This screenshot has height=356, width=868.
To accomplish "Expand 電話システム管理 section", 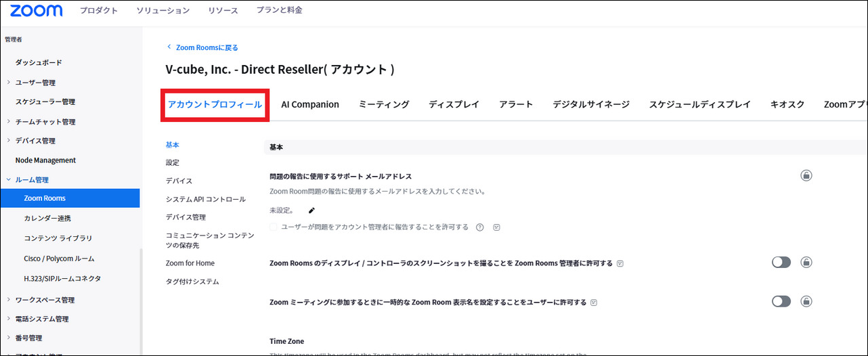I will [x=8, y=319].
